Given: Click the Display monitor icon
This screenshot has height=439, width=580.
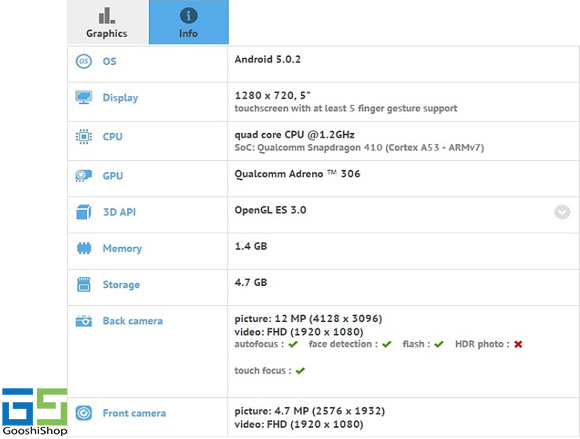Looking at the screenshot, I should [84, 97].
